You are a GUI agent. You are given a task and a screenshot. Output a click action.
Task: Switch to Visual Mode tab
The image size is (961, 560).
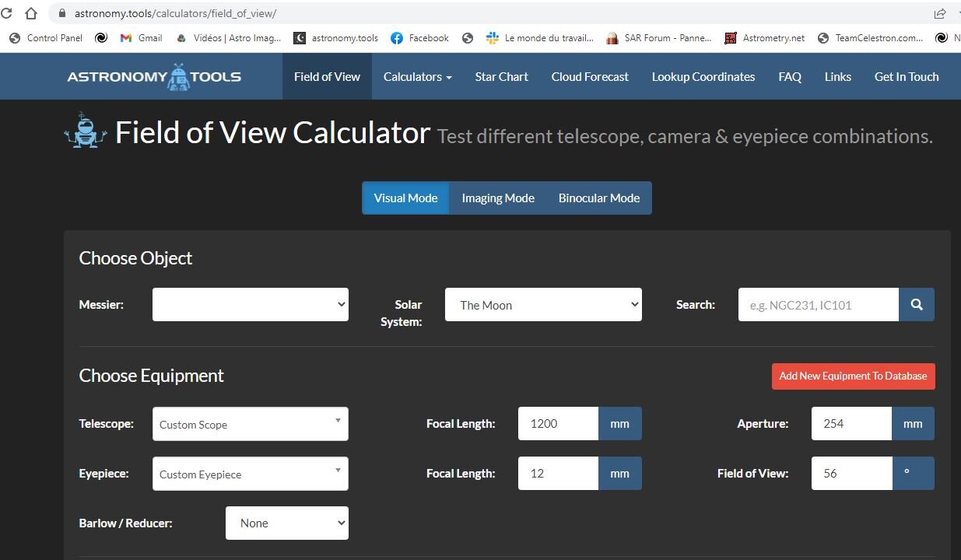point(405,198)
